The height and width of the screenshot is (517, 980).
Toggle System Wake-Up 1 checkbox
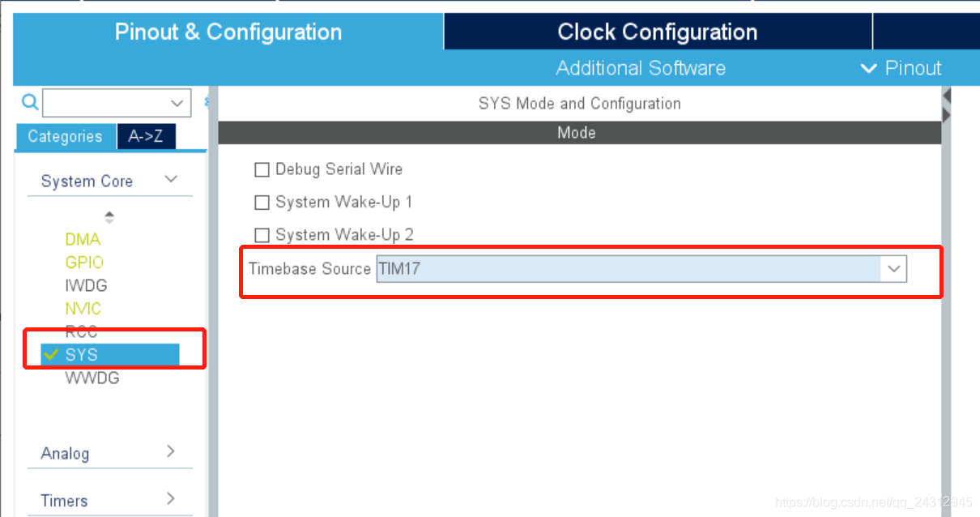click(x=262, y=202)
